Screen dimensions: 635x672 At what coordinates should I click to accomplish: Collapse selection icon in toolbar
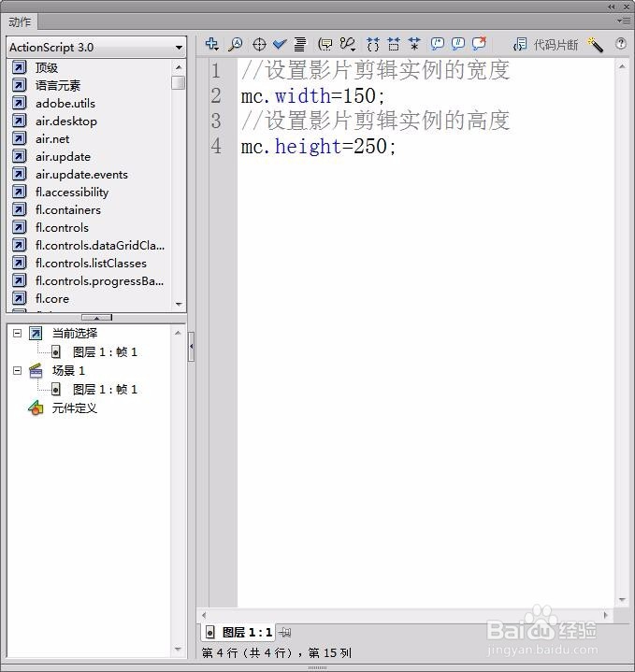[393, 44]
